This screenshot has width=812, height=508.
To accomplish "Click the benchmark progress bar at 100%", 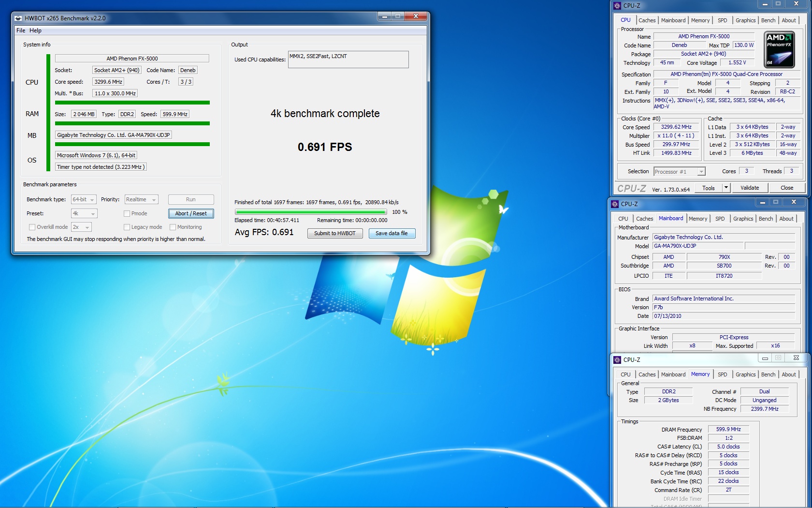I will (311, 212).
